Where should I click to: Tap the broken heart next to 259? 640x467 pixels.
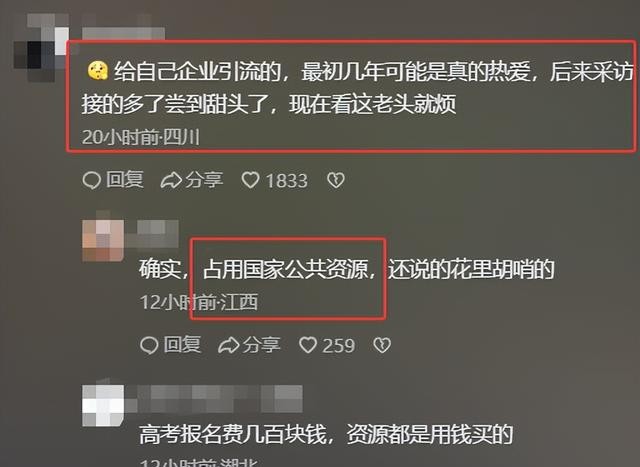(382, 345)
